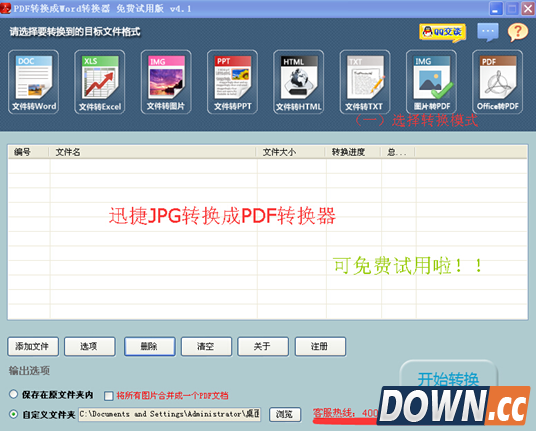
Task: Click the 转换进度 column header
Action: [x=353, y=152]
